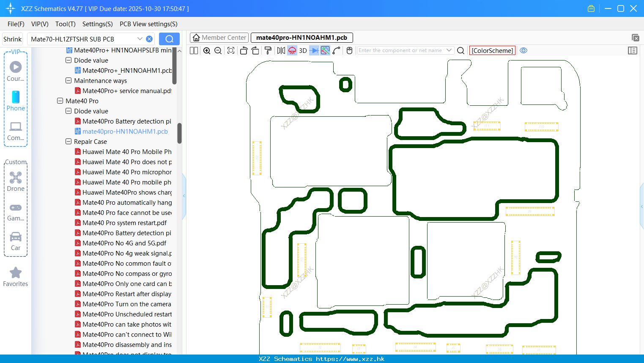Select the mate40pro-HN1NOAHM1.pcb tab
Viewport: 644px width, 363px height.
click(301, 38)
